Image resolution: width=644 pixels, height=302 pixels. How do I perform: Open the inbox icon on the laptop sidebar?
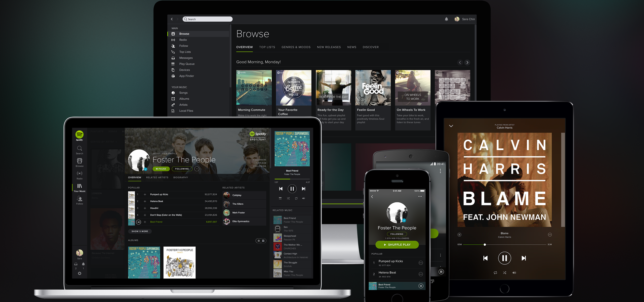coord(76,264)
